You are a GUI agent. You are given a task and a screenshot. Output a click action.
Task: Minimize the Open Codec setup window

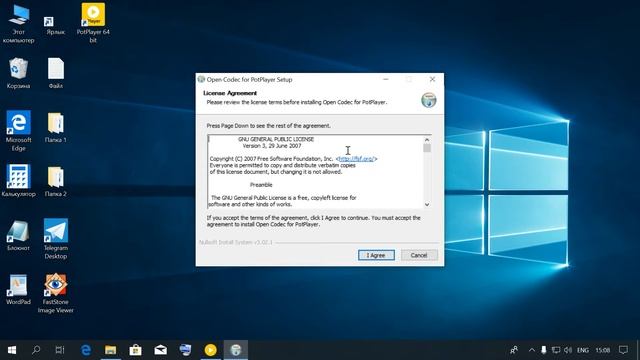point(386,79)
